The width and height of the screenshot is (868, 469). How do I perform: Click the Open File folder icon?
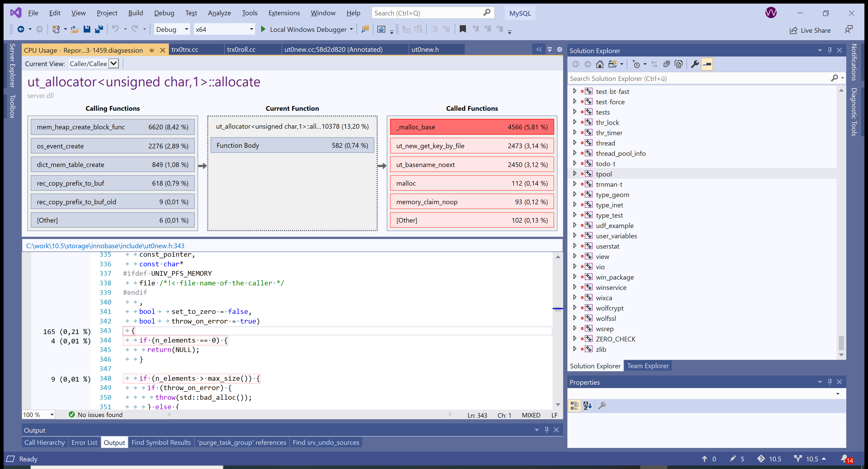coord(74,29)
